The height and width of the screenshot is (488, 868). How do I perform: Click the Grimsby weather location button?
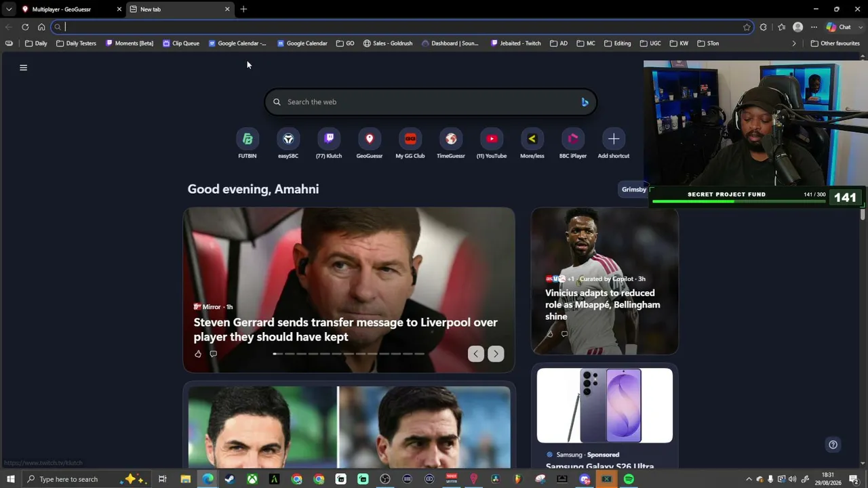pos(633,190)
